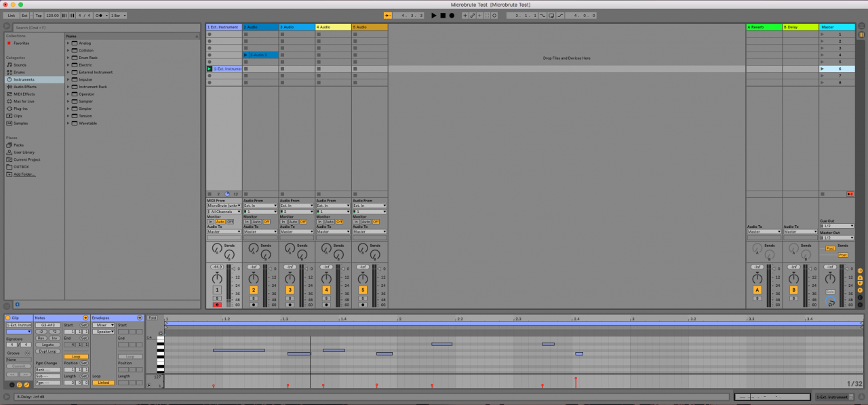
Task: Open the Cue Out dropdown on Master
Action: (x=837, y=226)
